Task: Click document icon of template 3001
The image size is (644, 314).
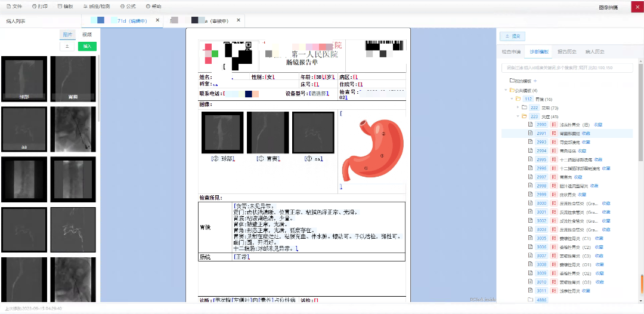Action: coord(530,212)
